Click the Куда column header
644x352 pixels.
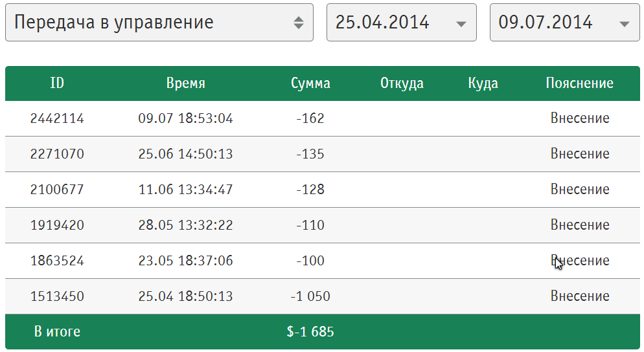pyautogui.click(x=483, y=83)
